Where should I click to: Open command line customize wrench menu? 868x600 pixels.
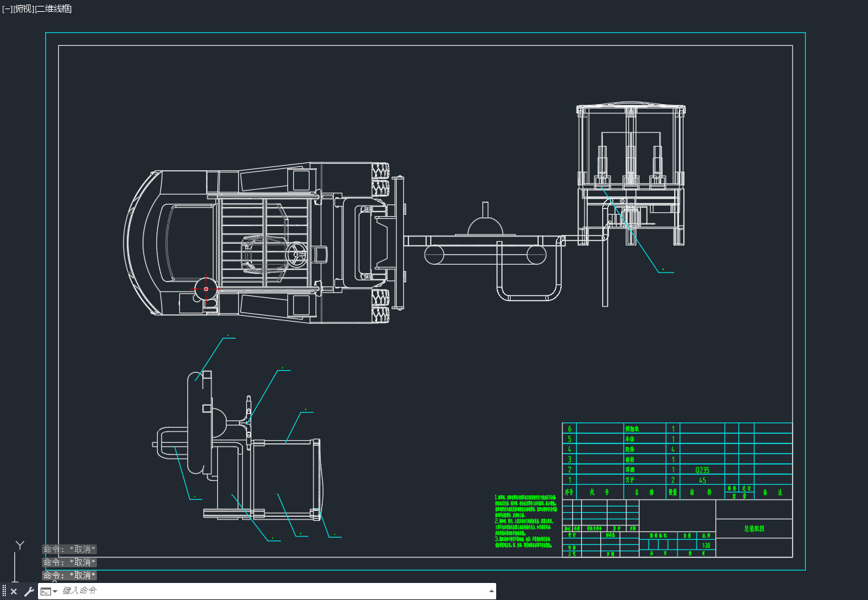click(29, 591)
